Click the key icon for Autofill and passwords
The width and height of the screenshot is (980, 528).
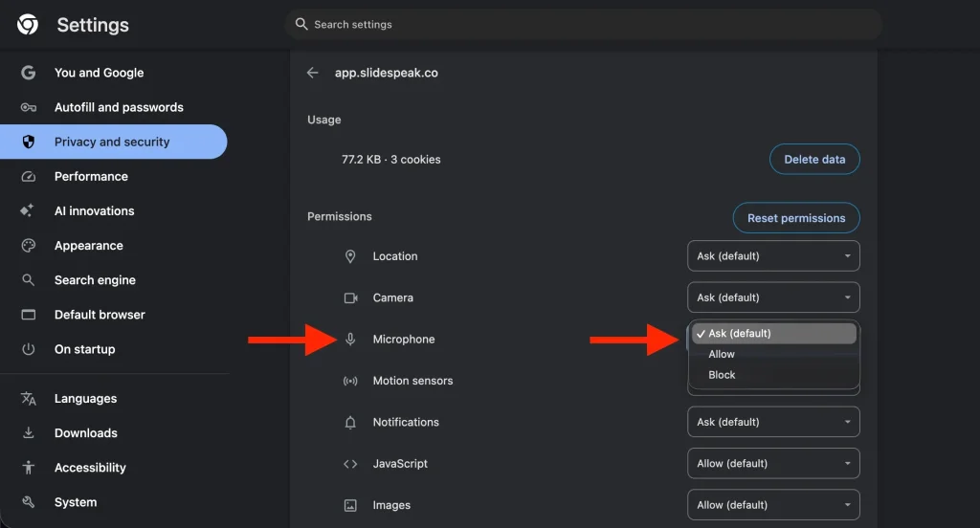pos(28,107)
